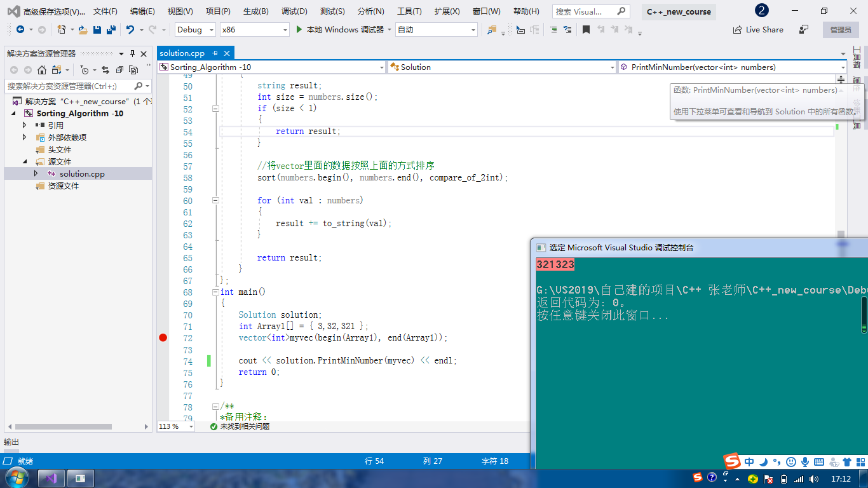This screenshot has height=488, width=868.
Task: Collapse the 源文件 folder node
Action: click(25, 161)
